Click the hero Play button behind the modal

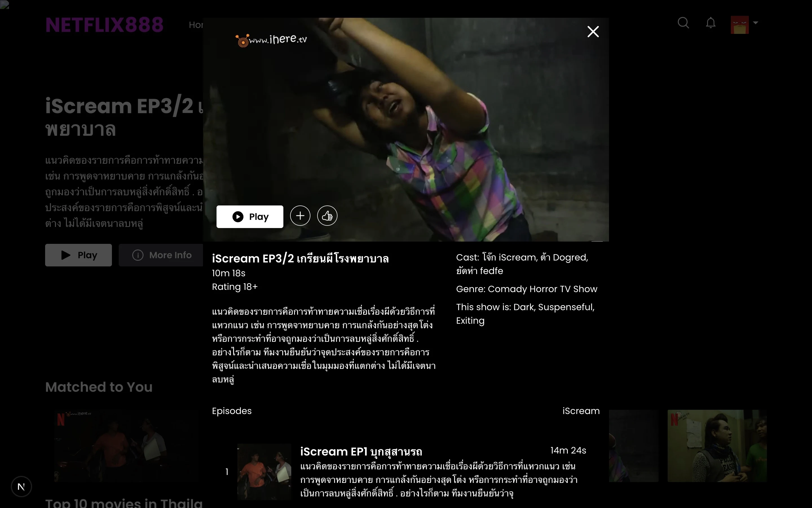pyautogui.click(x=78, y=255)
